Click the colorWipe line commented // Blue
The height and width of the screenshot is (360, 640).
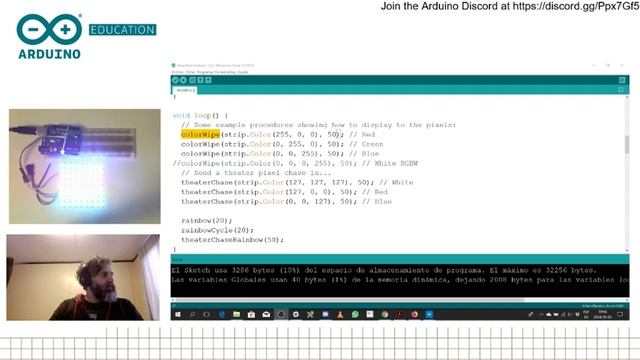click(x=280, y=153)
